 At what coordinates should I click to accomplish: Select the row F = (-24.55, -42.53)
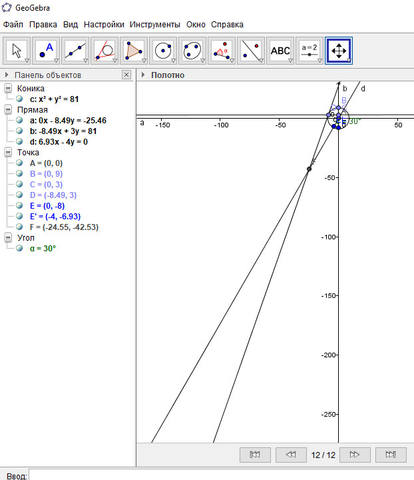click(64, 227)
